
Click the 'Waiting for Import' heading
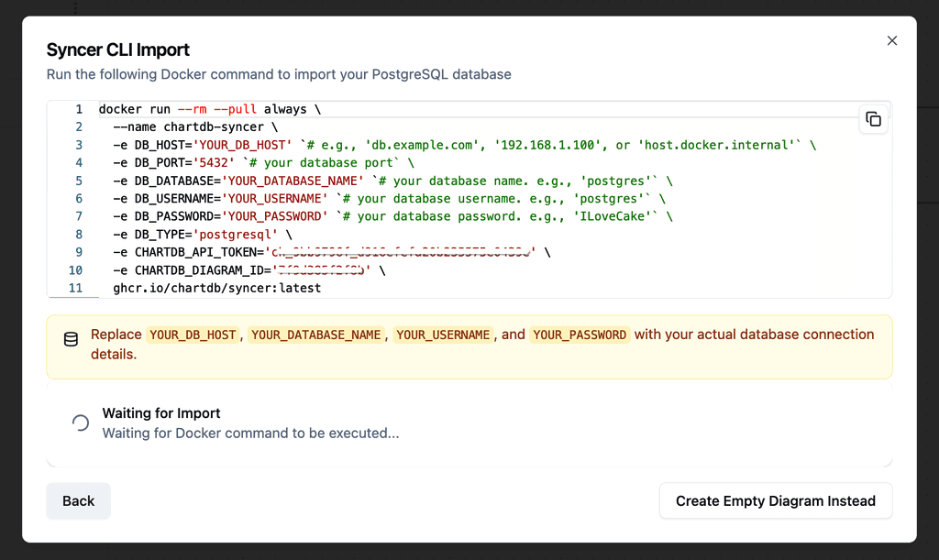pyautogui.click(x=161, y=413)
